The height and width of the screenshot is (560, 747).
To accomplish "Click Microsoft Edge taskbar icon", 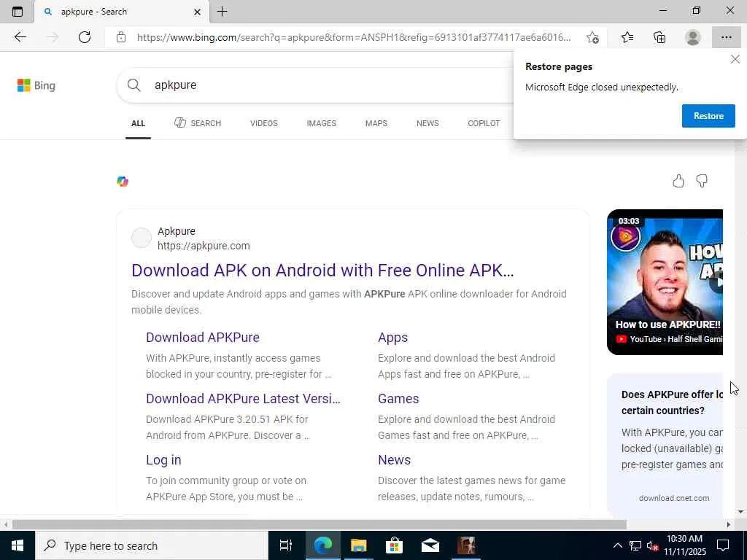I will tap(322, 545).
